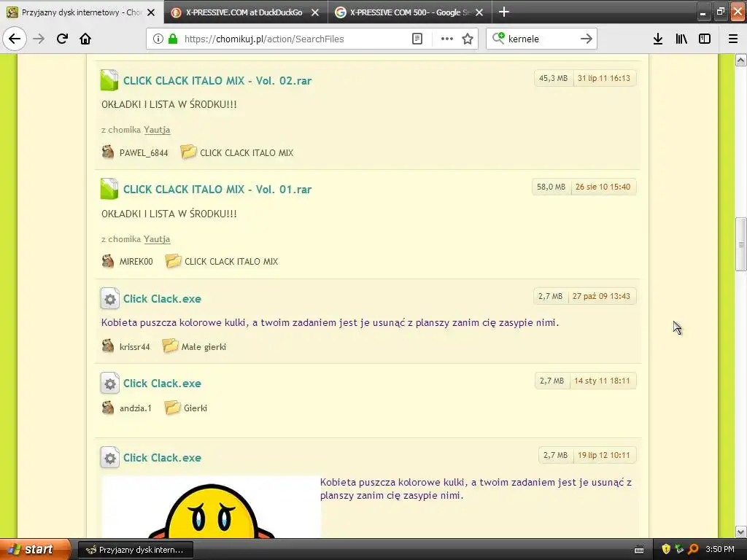The height and width of the screenshot is (560, 747).
Task: Click the folder icon beside Małe gierki
Action: [170, 346]
